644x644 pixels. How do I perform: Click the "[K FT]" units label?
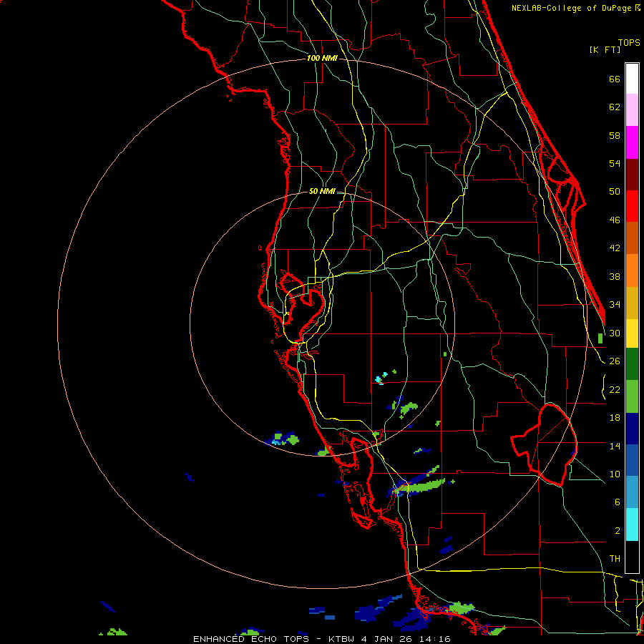click(605, 50)
